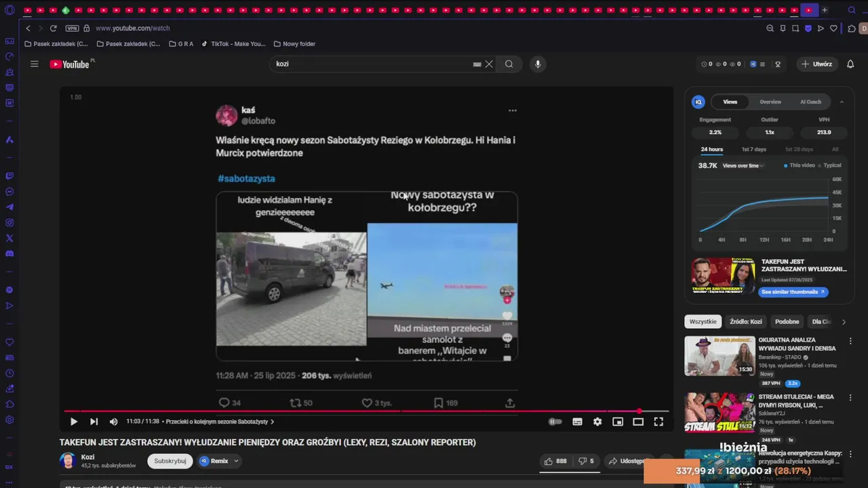Open the G R A bookmarks folder
This screenshot has width=868, height=488.
181,44
